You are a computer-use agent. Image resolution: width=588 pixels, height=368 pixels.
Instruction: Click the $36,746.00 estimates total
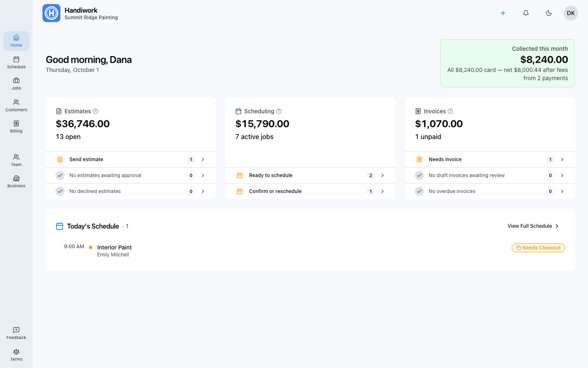[83, 124]
